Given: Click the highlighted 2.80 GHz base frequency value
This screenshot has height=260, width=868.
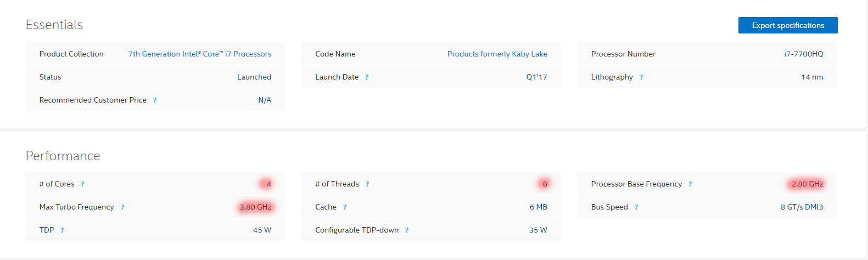Looking at the screenshot, I should pos(807,184).
